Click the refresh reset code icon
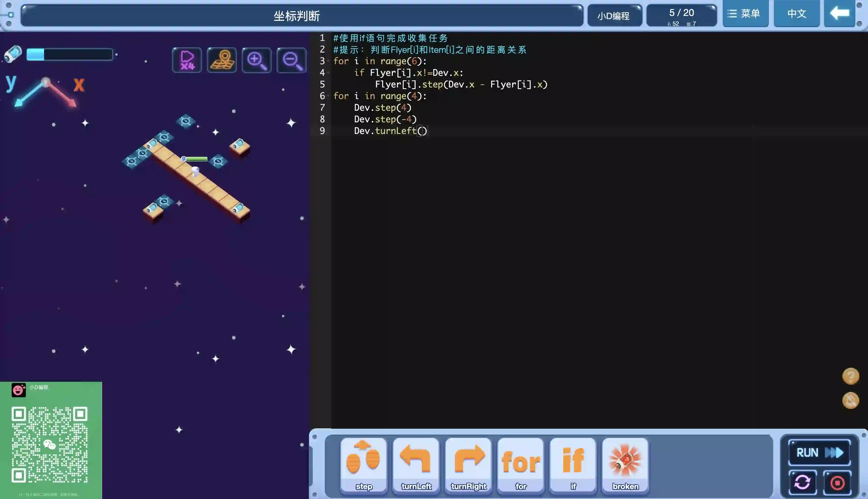This screenshot has height=499, width=868. pyautogui.click(x=803, y=483)
